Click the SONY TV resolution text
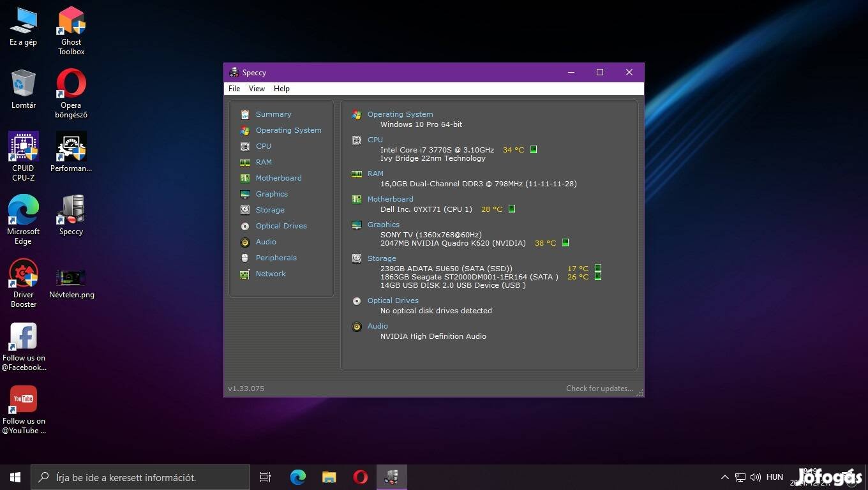This screenshot has height=490, width=868. (x=431, y=235)
